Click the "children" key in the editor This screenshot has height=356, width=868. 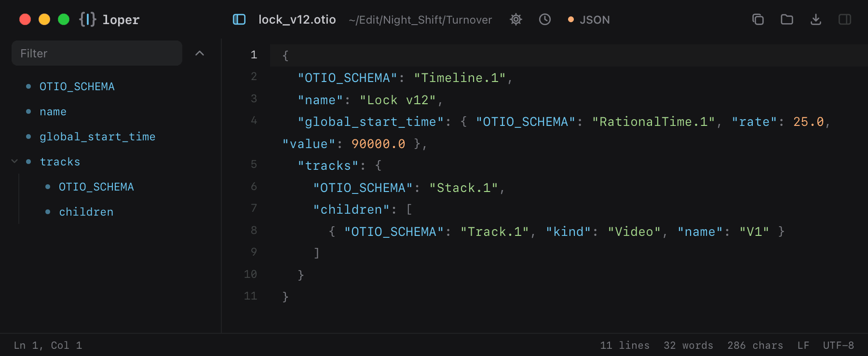351,209
